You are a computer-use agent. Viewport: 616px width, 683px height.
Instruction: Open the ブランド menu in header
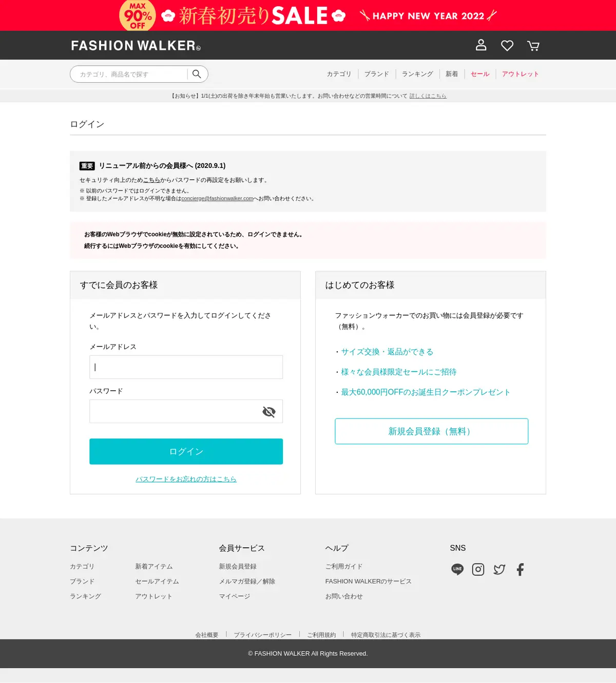(377, 74)
